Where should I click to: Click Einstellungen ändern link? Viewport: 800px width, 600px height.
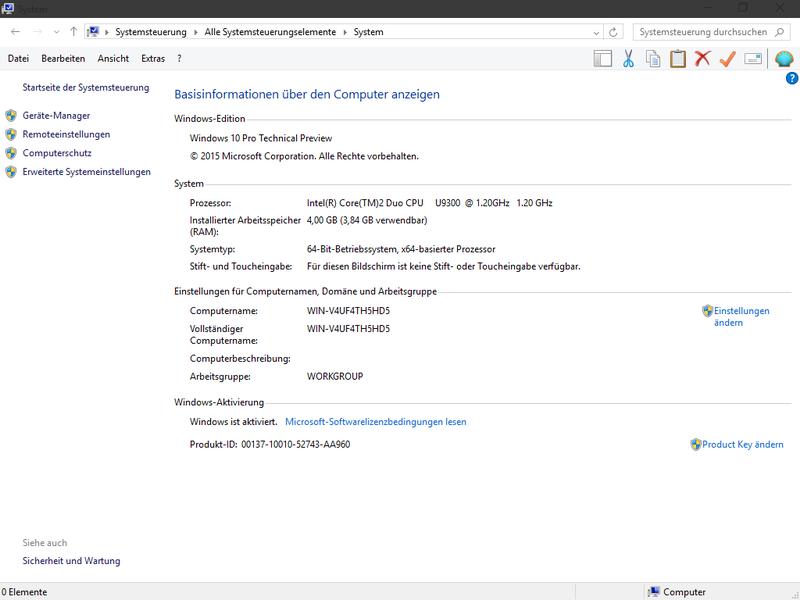741,316
